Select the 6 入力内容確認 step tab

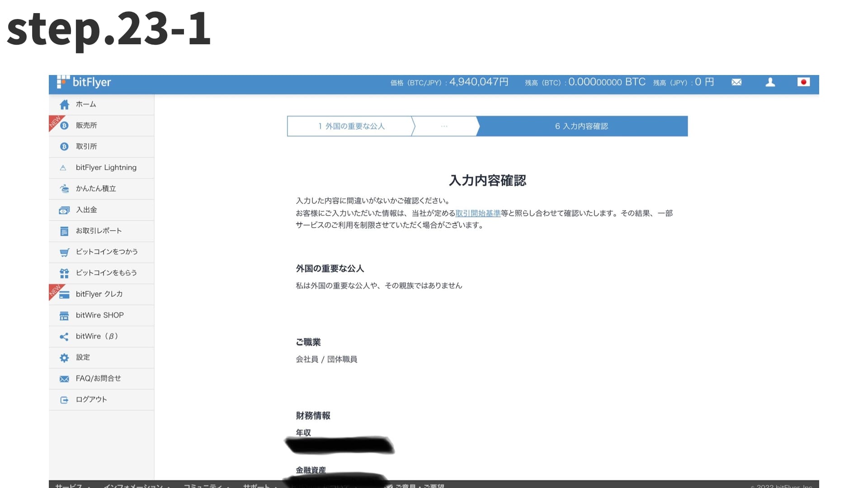point(581,126)
